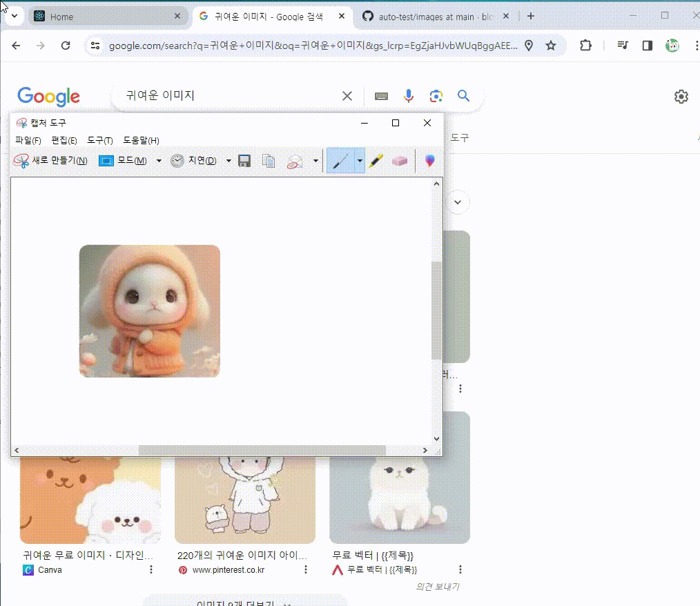Go forward in Chrome
The height and width of the screenshot is (606, 700).
pos(41,46)
